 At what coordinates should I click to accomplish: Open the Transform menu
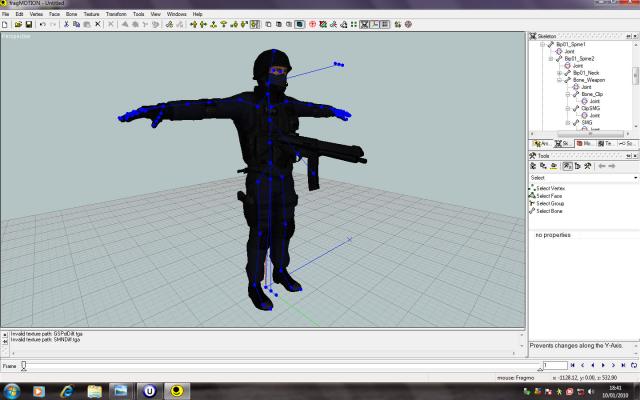(x=116, y=14)
